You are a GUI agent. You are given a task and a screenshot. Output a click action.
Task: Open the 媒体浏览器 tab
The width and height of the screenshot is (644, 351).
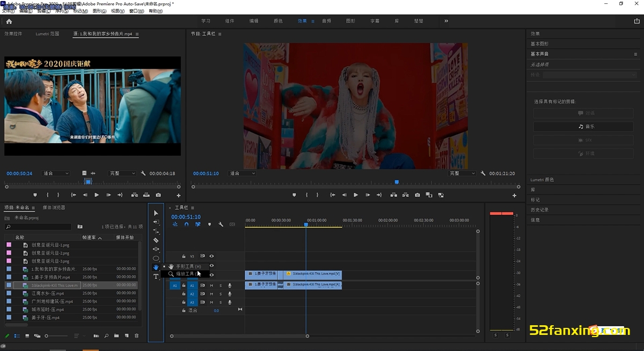(x=54, y=207)
